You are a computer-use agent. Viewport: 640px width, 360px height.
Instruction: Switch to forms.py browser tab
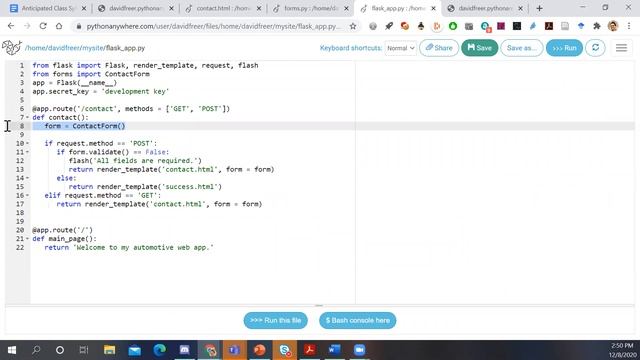tap(310, 8)
